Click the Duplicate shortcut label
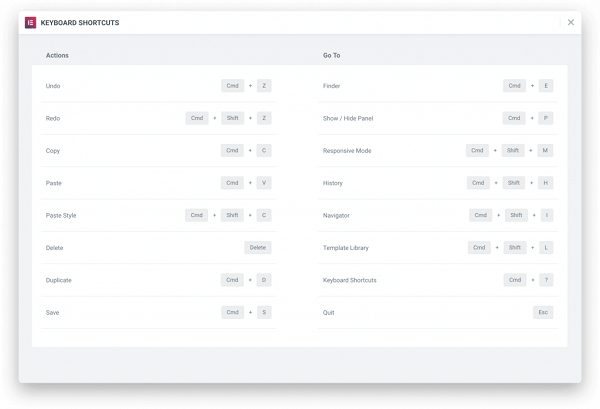This screenshot has width=600, height=409. click(x=59, y=280)
